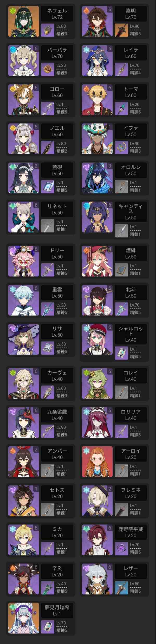Viewport: 156px width, 644px height.
Task: Click the キャンディス name label
Action: pos(131,209)
